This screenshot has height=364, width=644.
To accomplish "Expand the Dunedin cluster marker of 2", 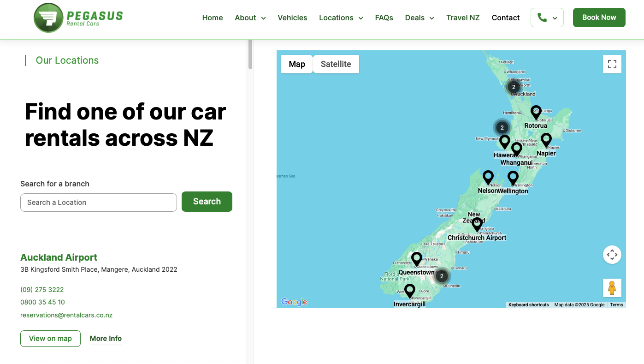I will click(x=442, y=276).
